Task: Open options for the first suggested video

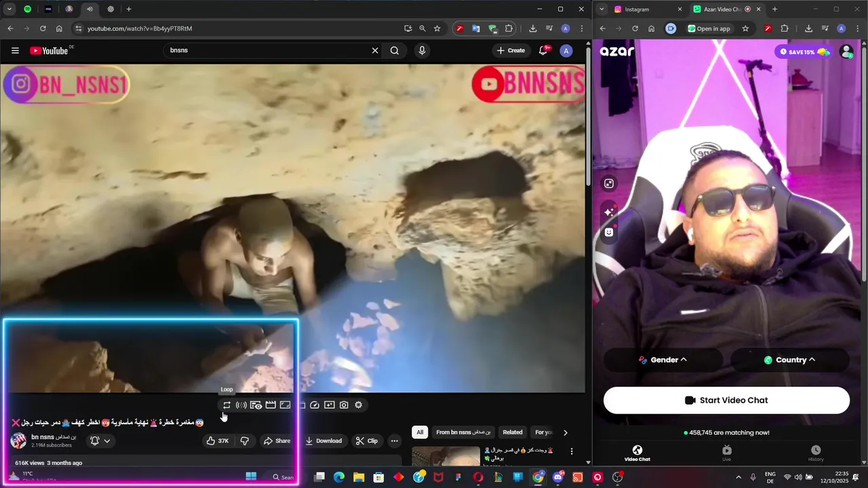Action: (x=572, y=451)
